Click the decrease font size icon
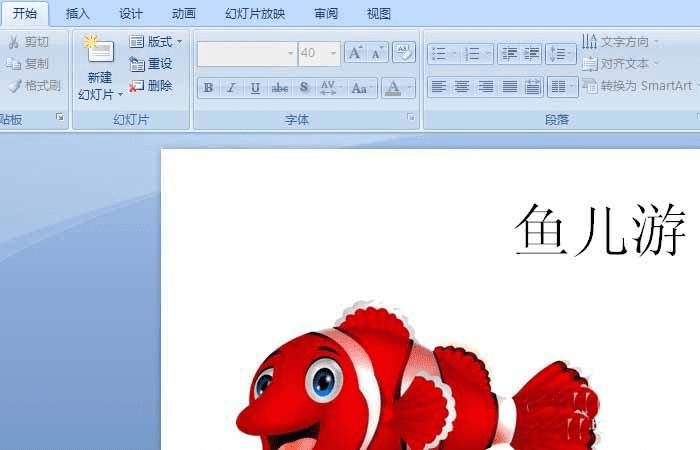 click(x=378, y=53)
